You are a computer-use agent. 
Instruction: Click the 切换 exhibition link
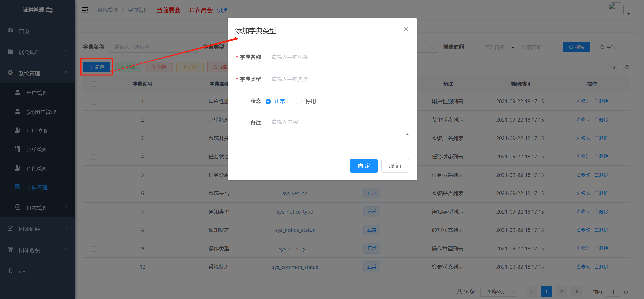click(222, 10)
